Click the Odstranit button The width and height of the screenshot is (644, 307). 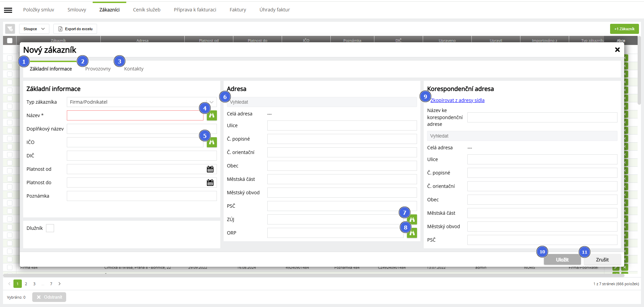[49, 297]
